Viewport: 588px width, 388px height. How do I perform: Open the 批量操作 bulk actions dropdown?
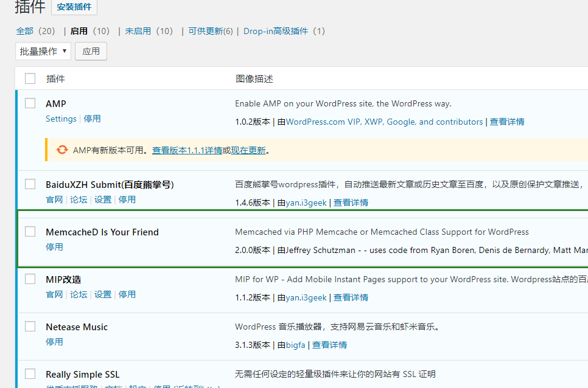pyautogui.click(x=43, y=51)
